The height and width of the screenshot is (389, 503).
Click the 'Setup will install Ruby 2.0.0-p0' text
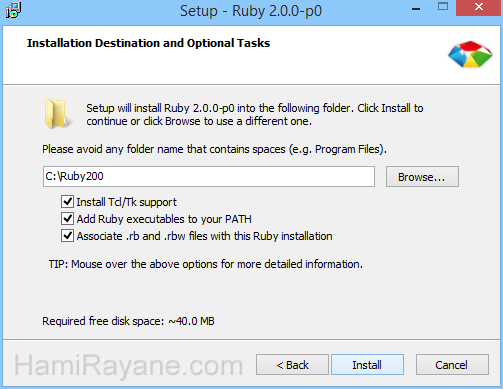point(255,114)
